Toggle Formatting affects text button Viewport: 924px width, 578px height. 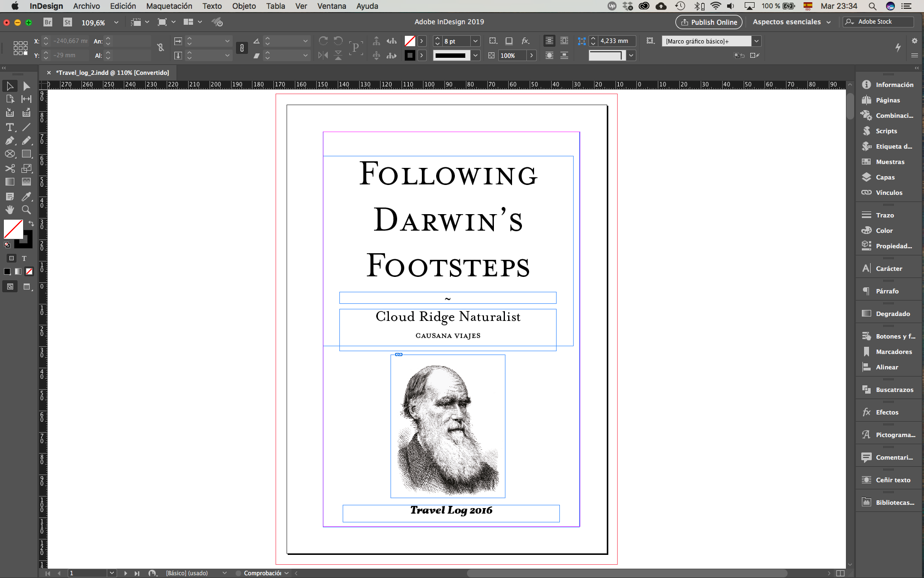click(x=24, y=258)
